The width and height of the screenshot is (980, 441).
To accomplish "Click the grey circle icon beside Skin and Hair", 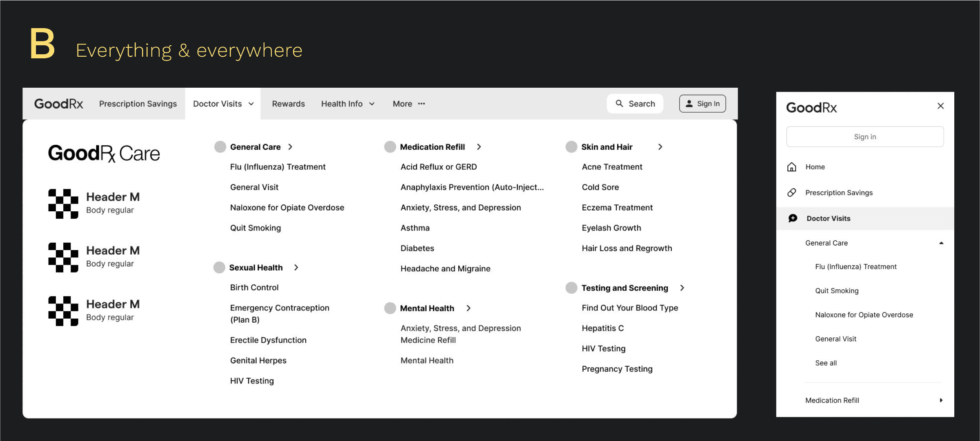I will tap(571, 147).
